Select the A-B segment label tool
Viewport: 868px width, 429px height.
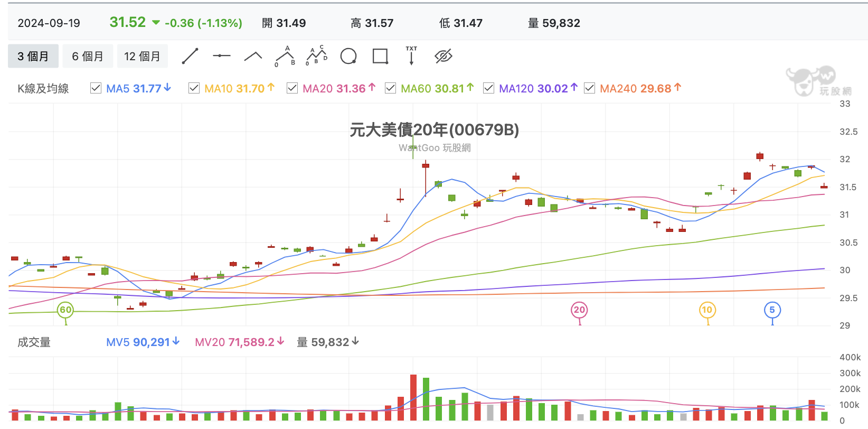click(285, 56)
